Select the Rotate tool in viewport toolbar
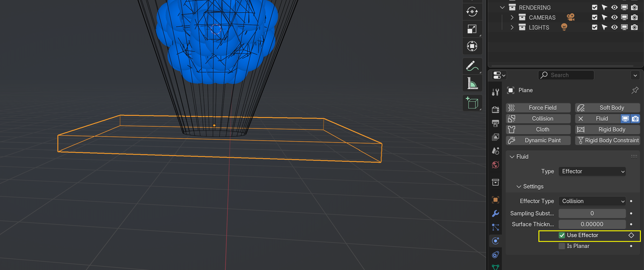Image resolution: width=644 pixels, height=270 pixels. pos(472,12)
